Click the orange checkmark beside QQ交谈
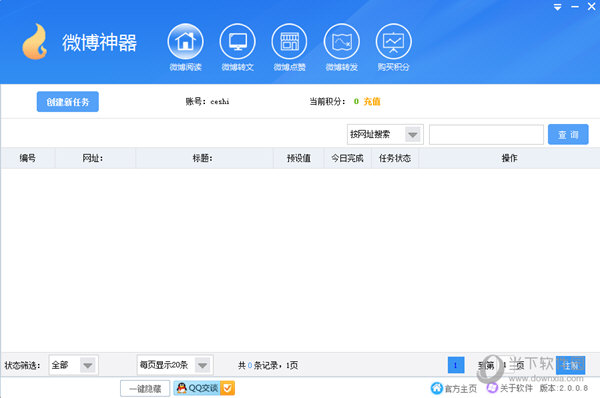This screenshot has height=398, width=600. coord(227,388)
